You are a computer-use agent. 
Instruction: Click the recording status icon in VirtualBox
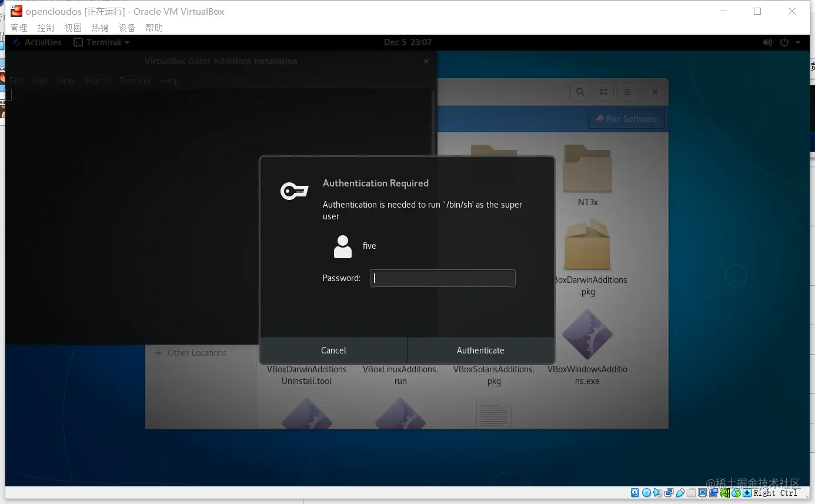tap(714, 493)
